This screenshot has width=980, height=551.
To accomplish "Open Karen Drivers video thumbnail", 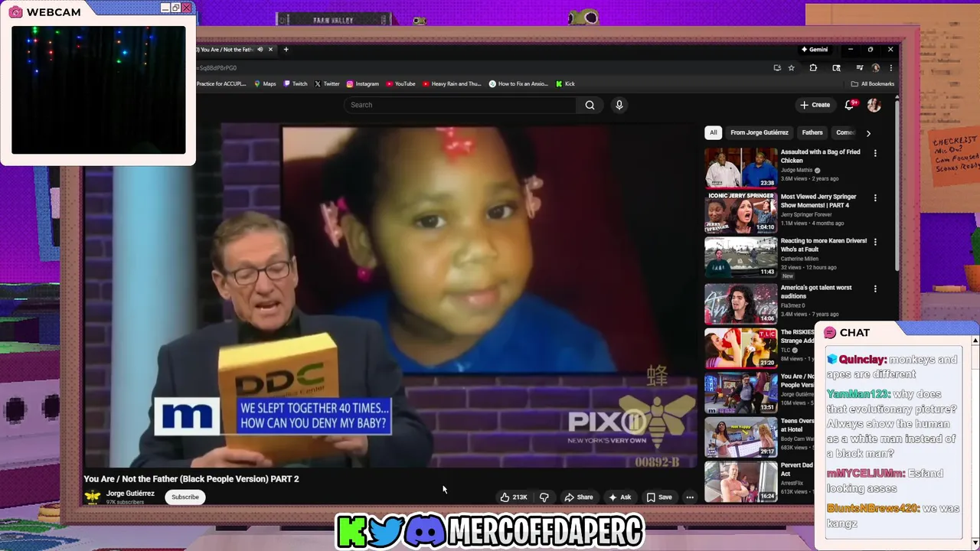I will tap(740, 257).
